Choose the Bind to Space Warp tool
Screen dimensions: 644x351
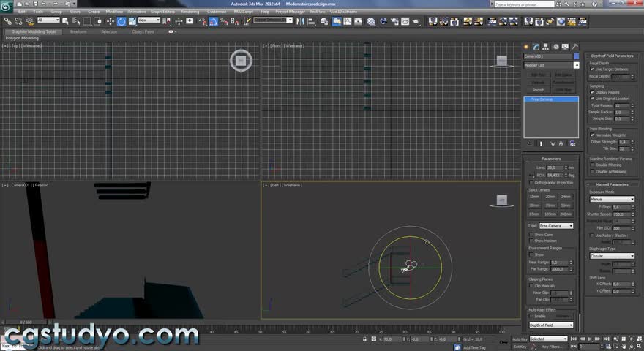click(x=29, y=21)
